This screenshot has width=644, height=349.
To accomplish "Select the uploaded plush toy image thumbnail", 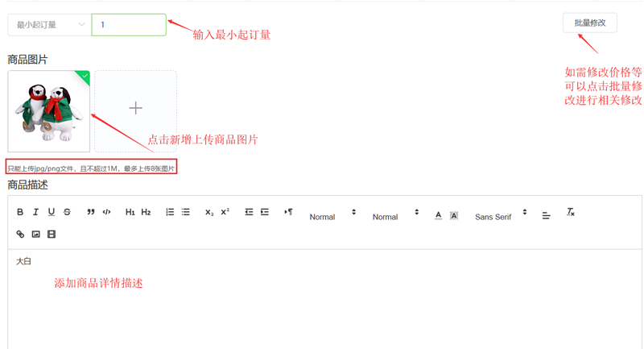I will pyautogui.click(x=48, y=111).
